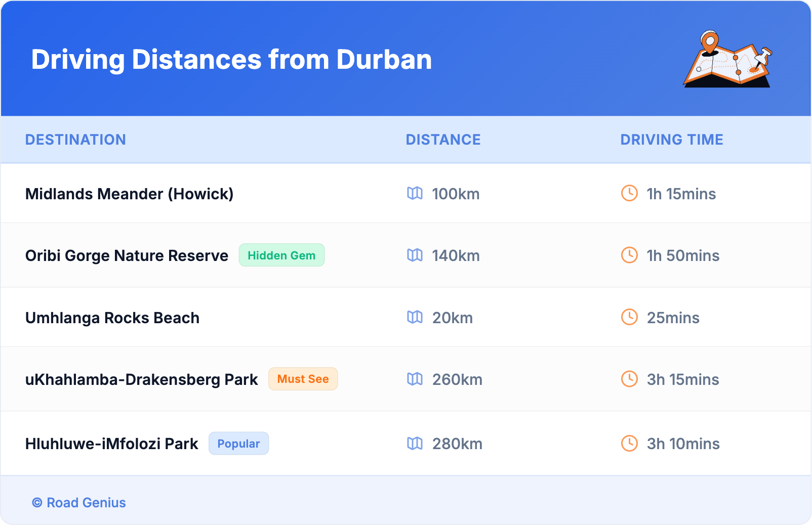Image resolution: width=812 pixels, height=525 pixels.
Task: Click the map icon beside 20km
Action: (415, 317)
